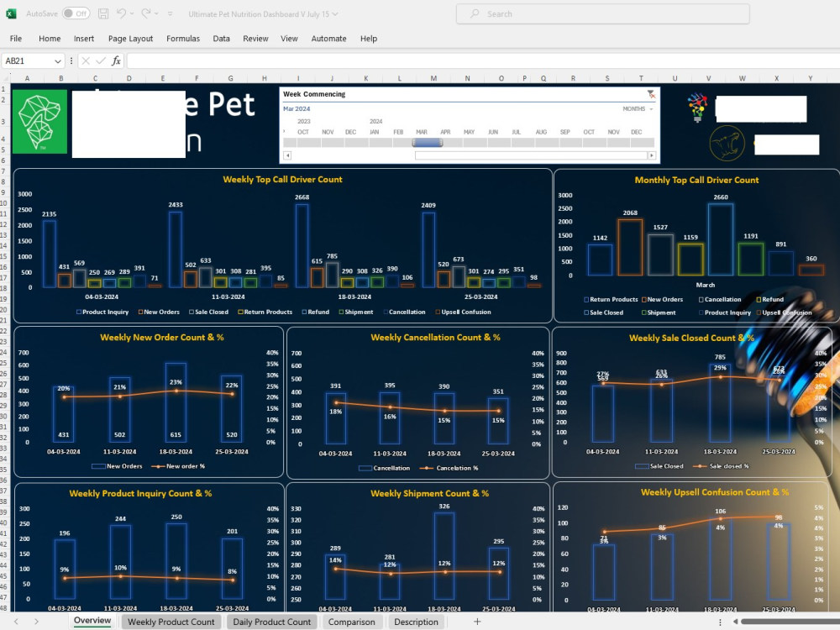Select JAN 2024 on the timeline
The image size is (840, 630).
point(374,143)
